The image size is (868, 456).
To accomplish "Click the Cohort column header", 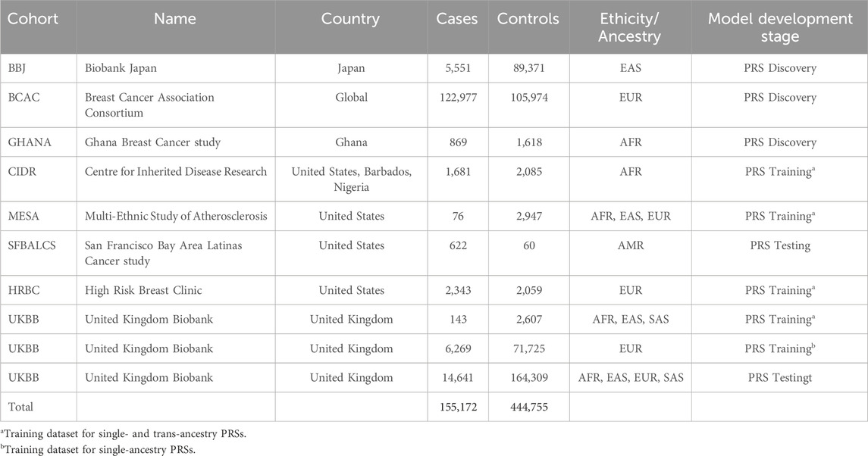I will [33, 19].
